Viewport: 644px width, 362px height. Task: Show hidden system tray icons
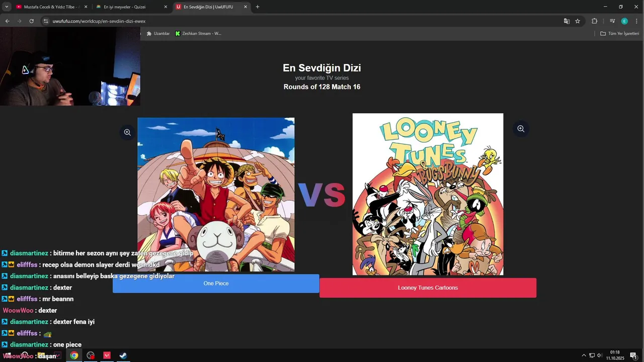tap(584, 355)
